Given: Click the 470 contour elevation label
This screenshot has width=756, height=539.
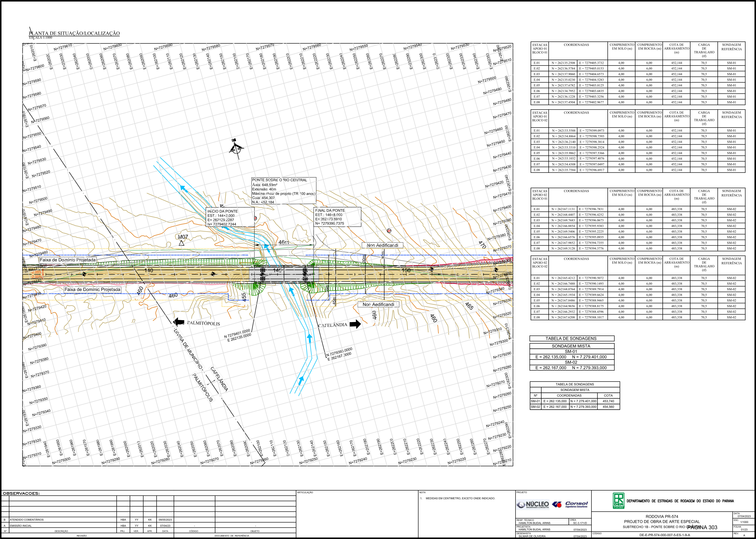Looking at the screenshot, I should 482,245.
